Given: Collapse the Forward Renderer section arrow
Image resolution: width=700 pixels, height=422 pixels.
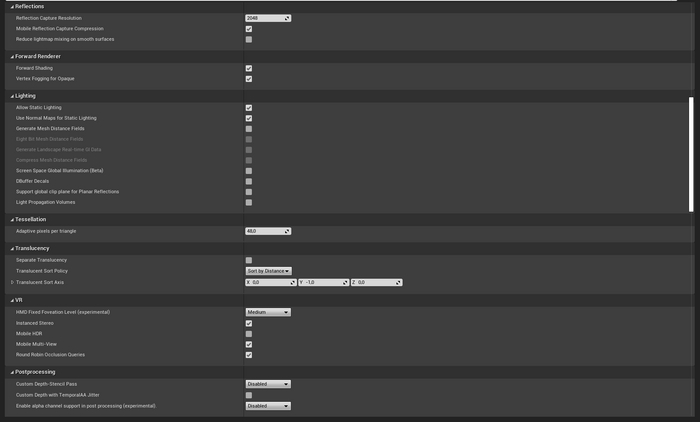Looking at the screenshot, I should click(x=12, y=57).
